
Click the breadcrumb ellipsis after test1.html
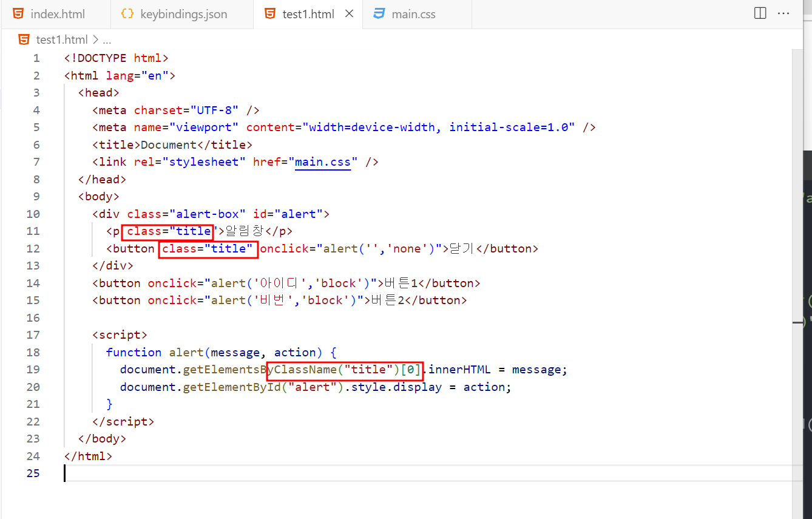click(107, 41)
